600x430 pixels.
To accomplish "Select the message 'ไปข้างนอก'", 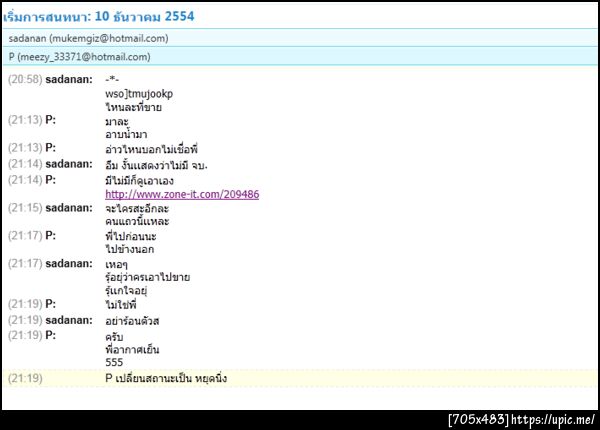I will [x=130, y=249].
